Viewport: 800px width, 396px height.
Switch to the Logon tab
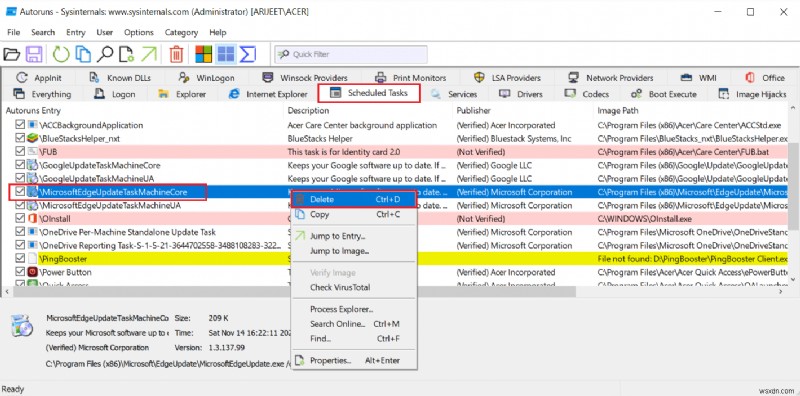tap(115, 94)
